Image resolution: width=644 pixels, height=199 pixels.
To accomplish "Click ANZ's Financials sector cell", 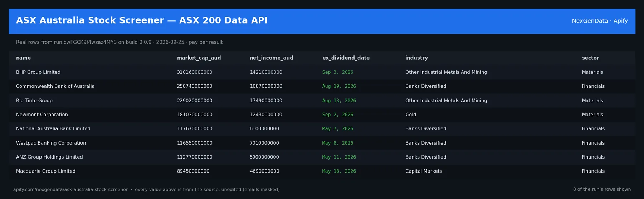I will coord(593,157).
